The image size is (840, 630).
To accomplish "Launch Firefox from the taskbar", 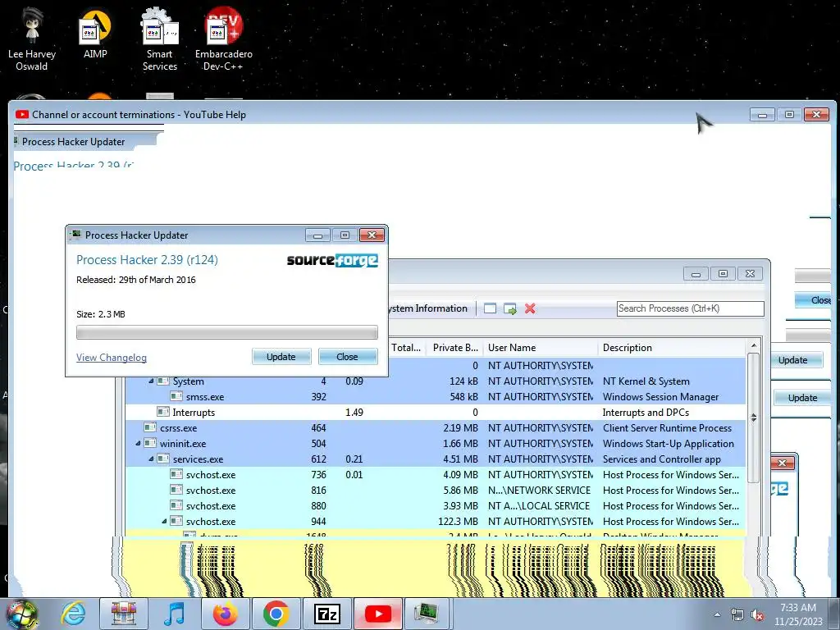I will point(225,614).
